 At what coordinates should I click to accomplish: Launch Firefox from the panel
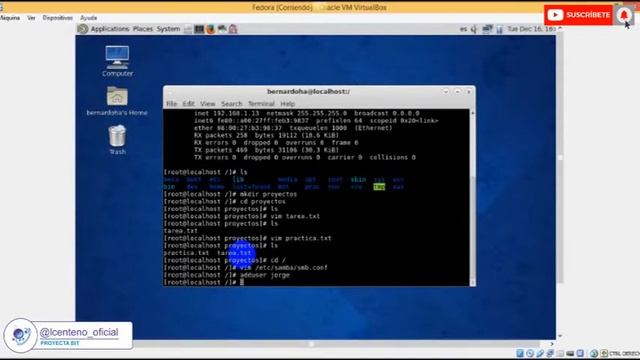coord(211,29)
